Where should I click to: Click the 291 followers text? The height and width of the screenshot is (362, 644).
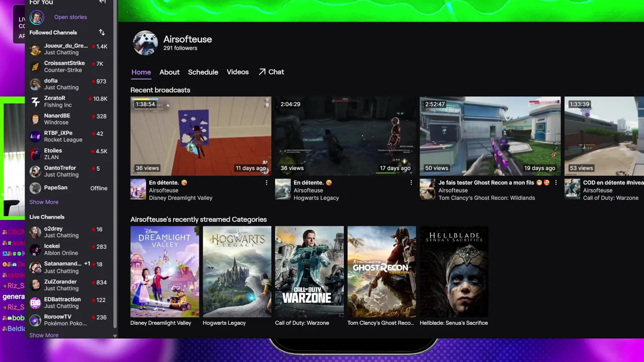coord(180,48)
